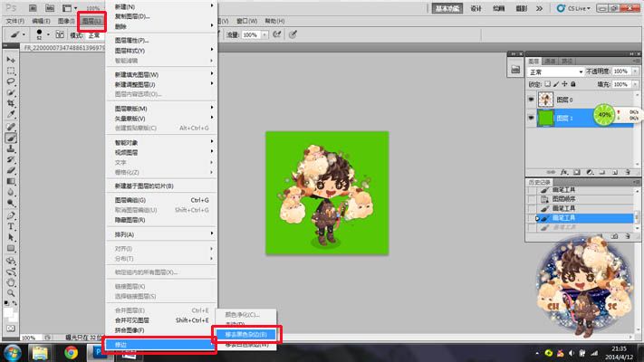Viewport: 644px width, 362px height.
Task: Delete layer trash icon in Layers panel
Action: tap(628, 172)
